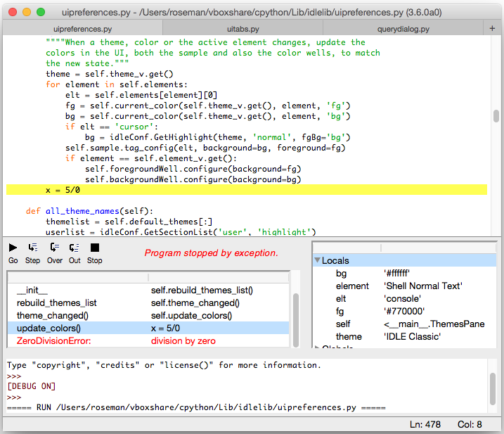Select the self local variable row
Image resolution: width=504 pixels, height=434 pixels.
[405, 324]
